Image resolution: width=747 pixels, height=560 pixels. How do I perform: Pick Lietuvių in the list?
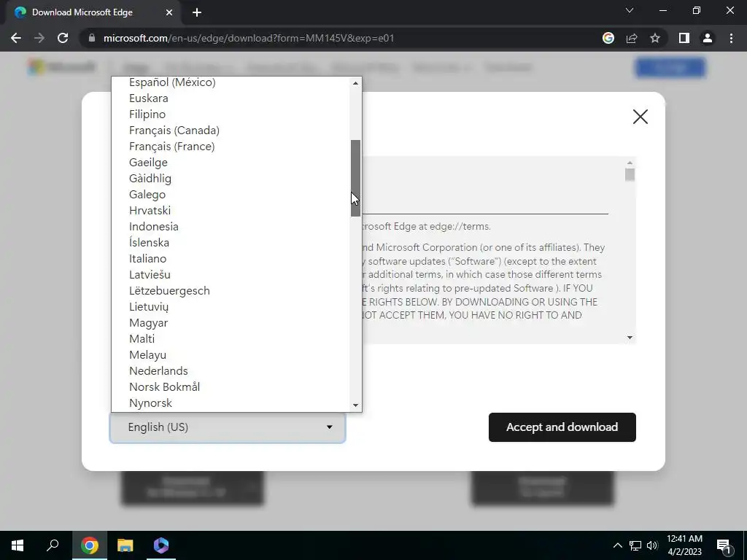click(x=231, y=307)
